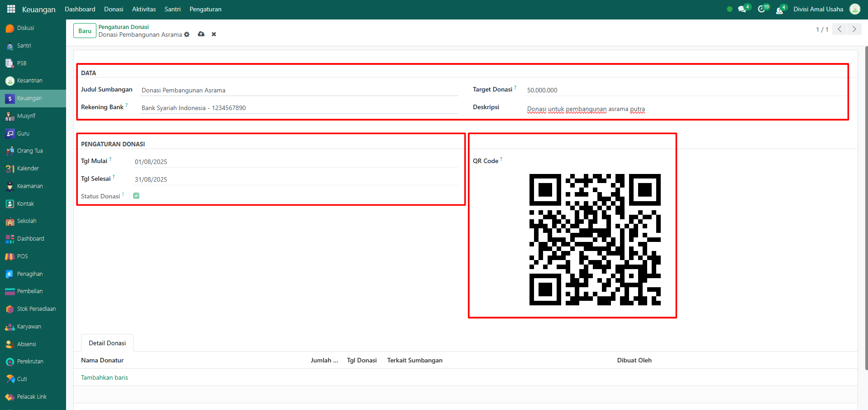Open Diskusi app in sidebar
Viewport: 868px width, 410px height.
tap(25, 28)
